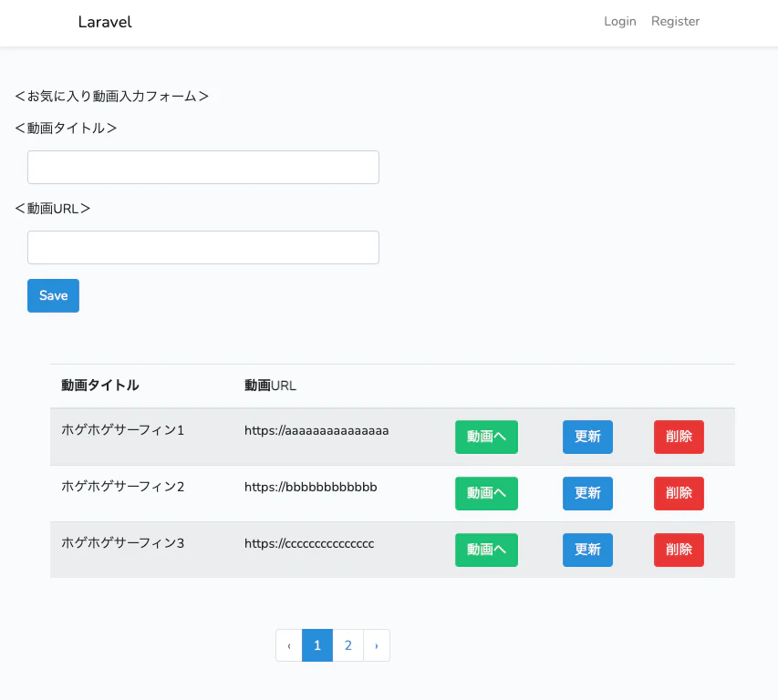The image size is (778, 700).
Task: Select the https://ccccccccccccccc URL text
Action: click(309, 543)
